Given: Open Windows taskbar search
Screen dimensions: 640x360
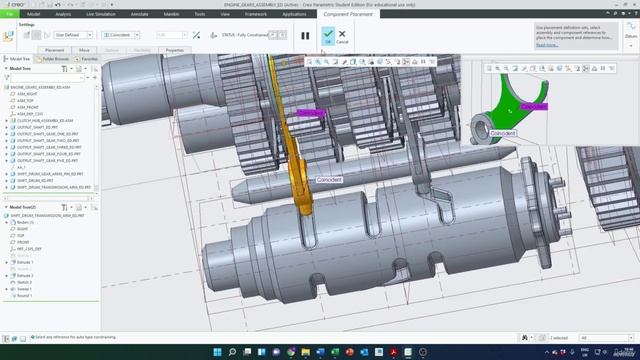Looking at the screenshot, I should click(232, 352).
